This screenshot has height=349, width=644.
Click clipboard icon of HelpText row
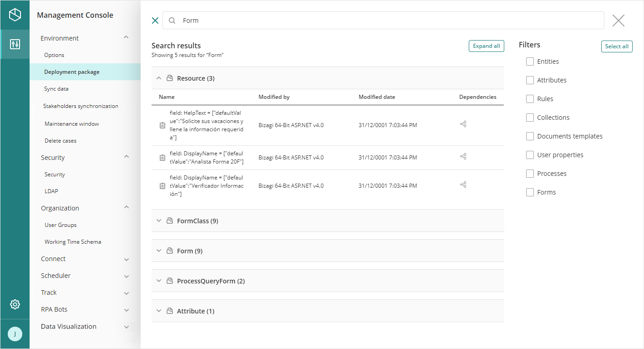click(162, 125)
